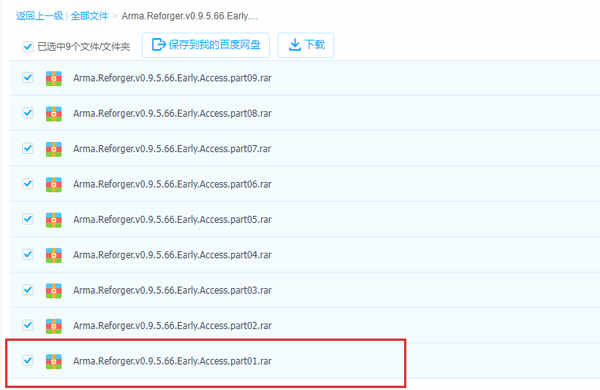The image size is (600, 390).
Task: Open file Arma.Reforger.v0.9.5.66.Early.Access.part08.rar
Action: [x=172, y=113]
